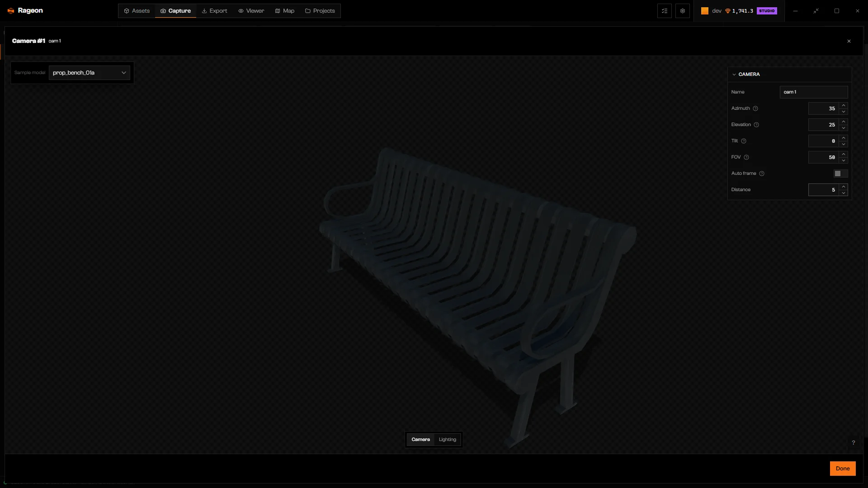Switch to the Assets tab
Screen dimensions: 868x488
(x=137, y=11)
